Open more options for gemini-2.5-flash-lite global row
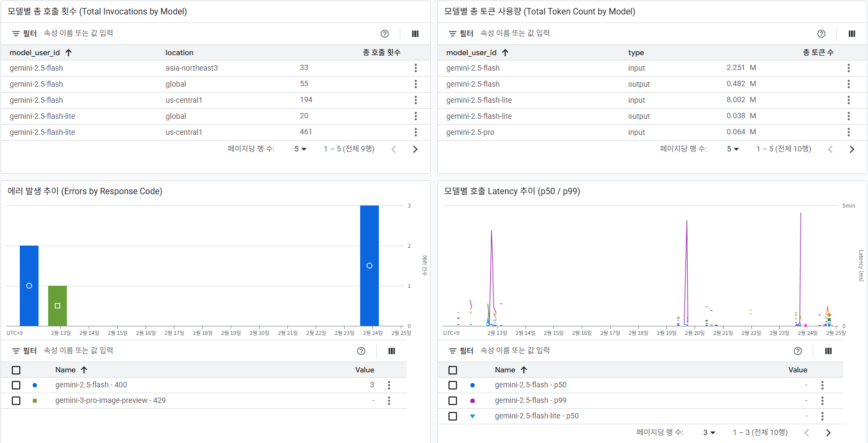 point(416,116)
